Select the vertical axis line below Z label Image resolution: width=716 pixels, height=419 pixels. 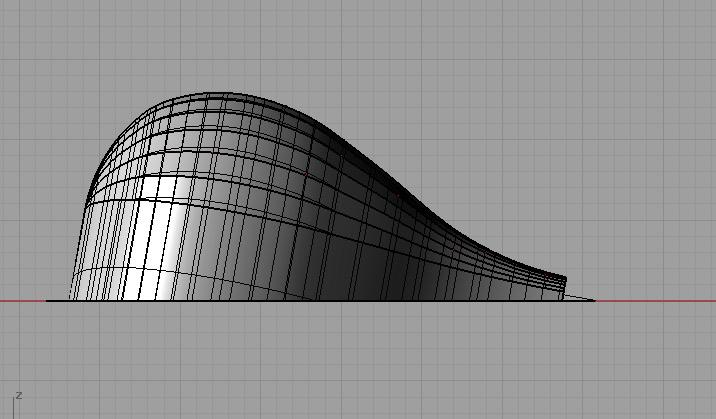(13, 410)
